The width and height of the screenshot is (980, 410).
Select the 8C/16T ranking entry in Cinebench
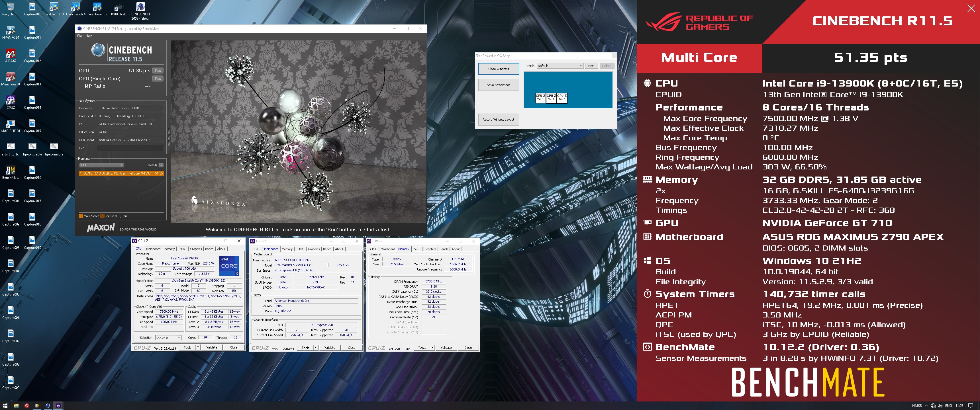click(x=121, y=173)
